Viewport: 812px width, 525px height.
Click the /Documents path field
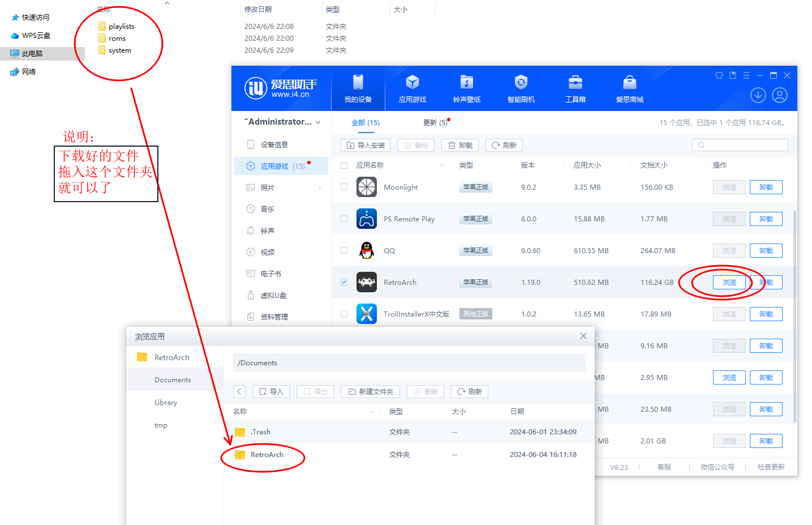409,363
